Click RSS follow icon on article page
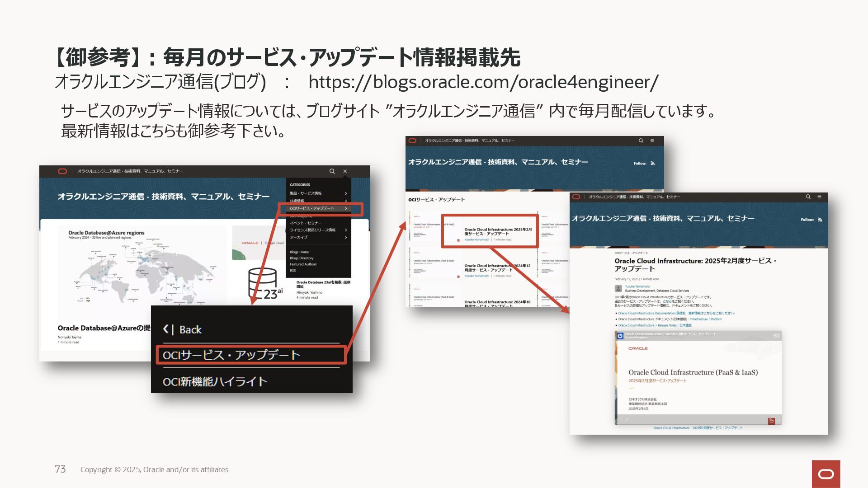868x488 pixels. 820,220
